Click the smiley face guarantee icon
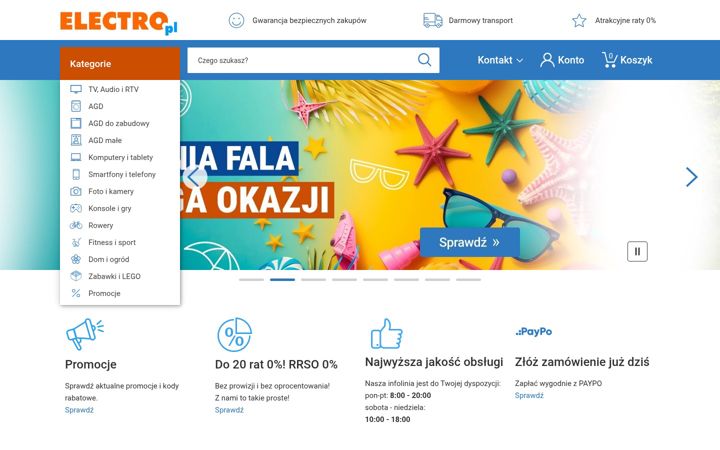Screen dimensions: 720x450 tap(236, 20)
